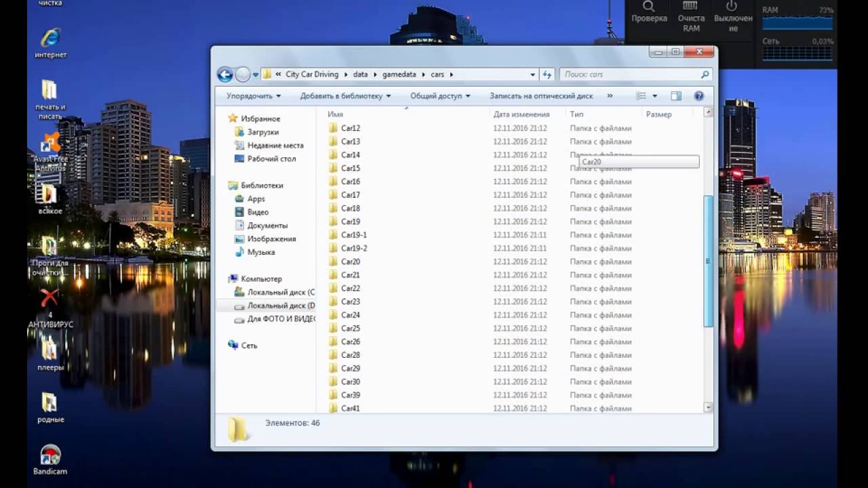Click the search box labeled Поиск: cars
Screen dimensions: 868x488
tap(636, 75)
